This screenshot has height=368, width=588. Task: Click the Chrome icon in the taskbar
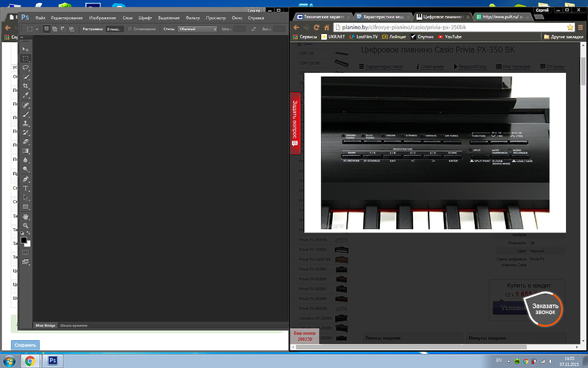(x=30, y=361)
